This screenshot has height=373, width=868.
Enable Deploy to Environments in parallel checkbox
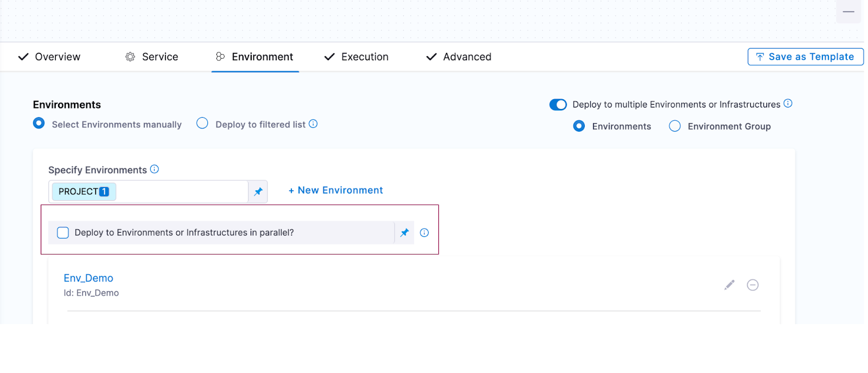[63, 233]
